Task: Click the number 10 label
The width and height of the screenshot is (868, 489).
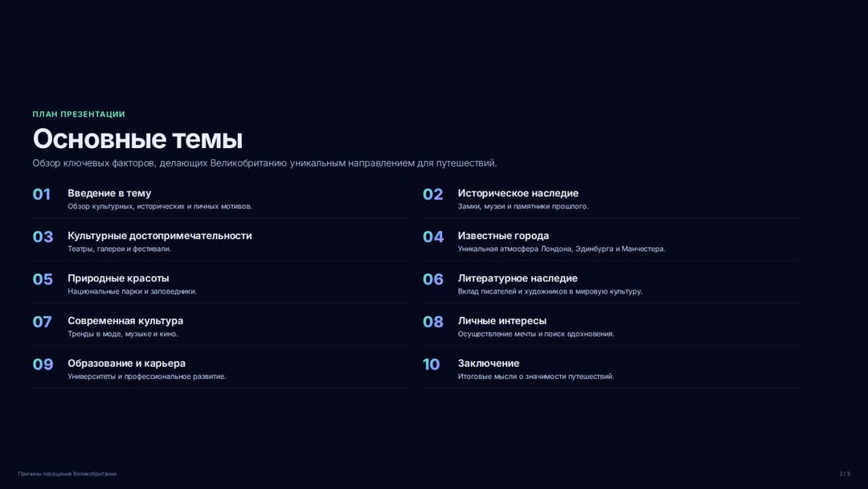Action: point(432,364)
